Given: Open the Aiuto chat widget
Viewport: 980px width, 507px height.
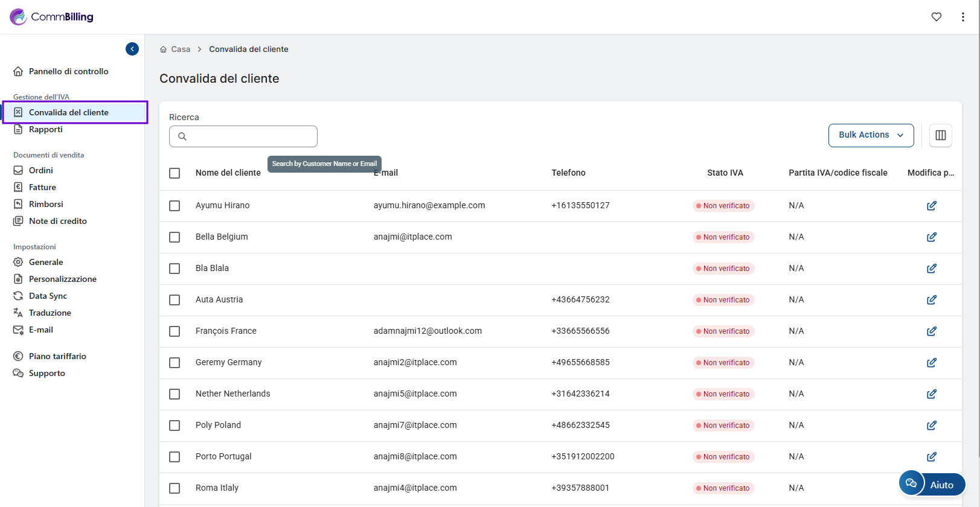Looking at the screenshot, I should [x=932, y=484].
